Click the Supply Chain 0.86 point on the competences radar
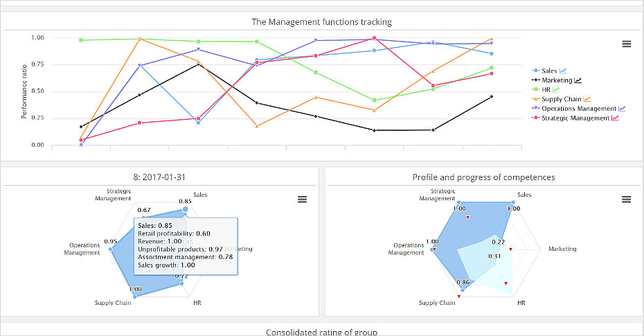Image resolution: width=644 pixels, height=336 pixels. (461, 290)
